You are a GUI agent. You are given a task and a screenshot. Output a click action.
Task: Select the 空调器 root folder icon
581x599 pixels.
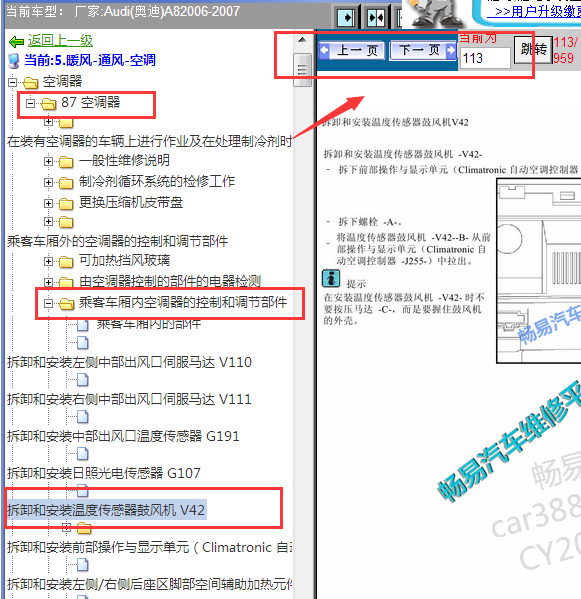click(31, 82)
